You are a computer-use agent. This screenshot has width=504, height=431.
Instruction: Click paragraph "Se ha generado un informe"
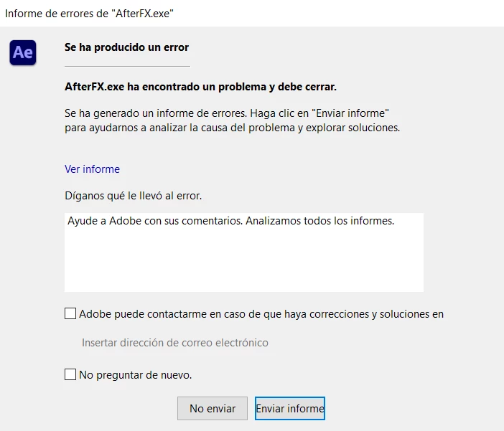pos(233,120)
